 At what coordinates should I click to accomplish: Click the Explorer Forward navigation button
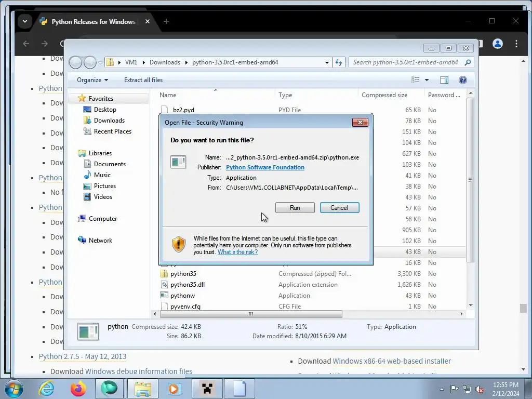90,62
